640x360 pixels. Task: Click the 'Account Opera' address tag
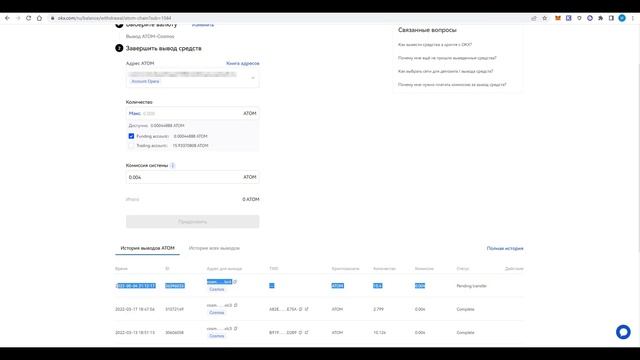tap(145, 81)
